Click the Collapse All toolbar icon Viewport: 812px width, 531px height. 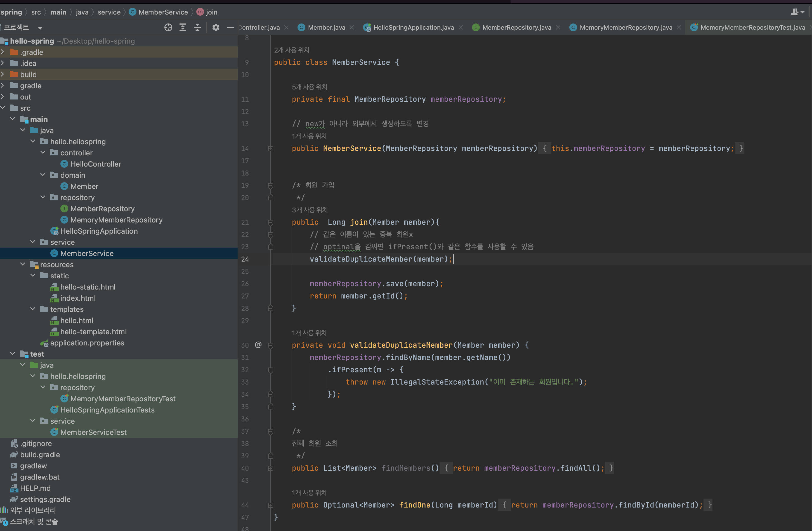coord(197,28)
